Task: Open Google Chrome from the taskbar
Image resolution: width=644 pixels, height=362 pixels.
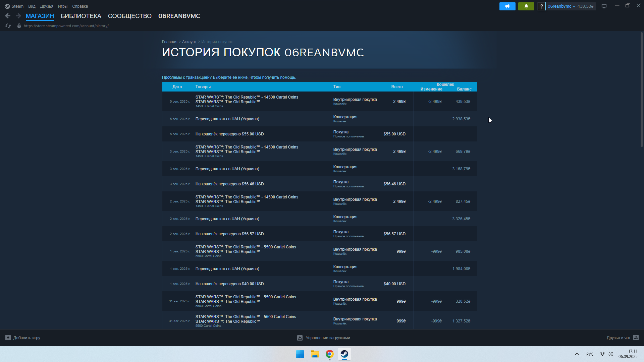Action: click(x=330, y=354)
